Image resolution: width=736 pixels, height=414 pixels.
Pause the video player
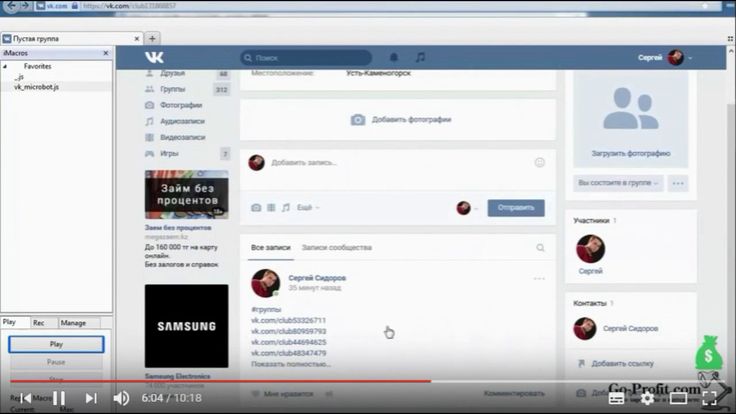tap(59, 398)
